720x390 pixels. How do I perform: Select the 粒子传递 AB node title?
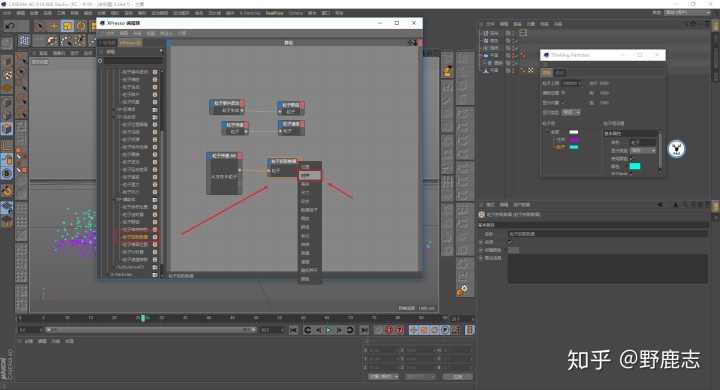click(224, 156)
